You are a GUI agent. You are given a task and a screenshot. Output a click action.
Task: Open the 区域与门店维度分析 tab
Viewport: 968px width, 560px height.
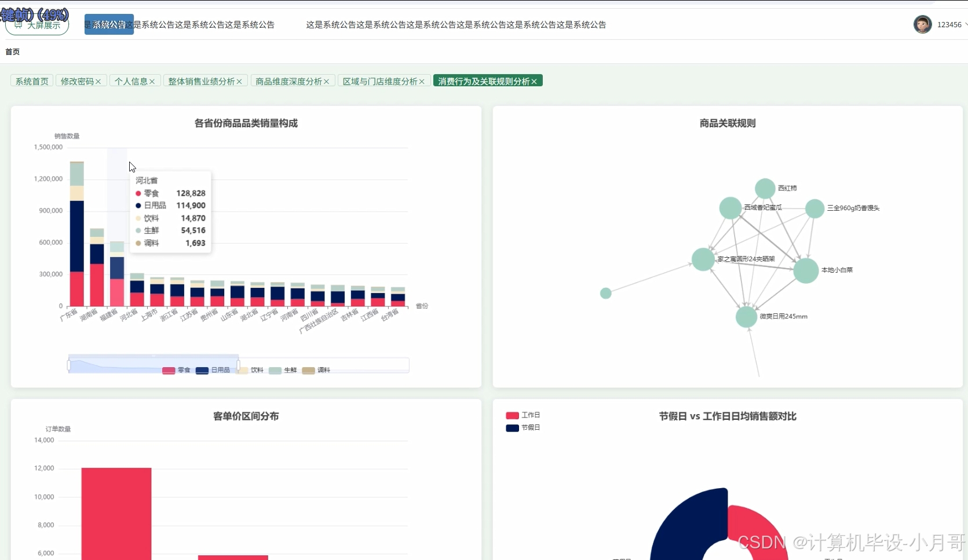tap(380, 81)
